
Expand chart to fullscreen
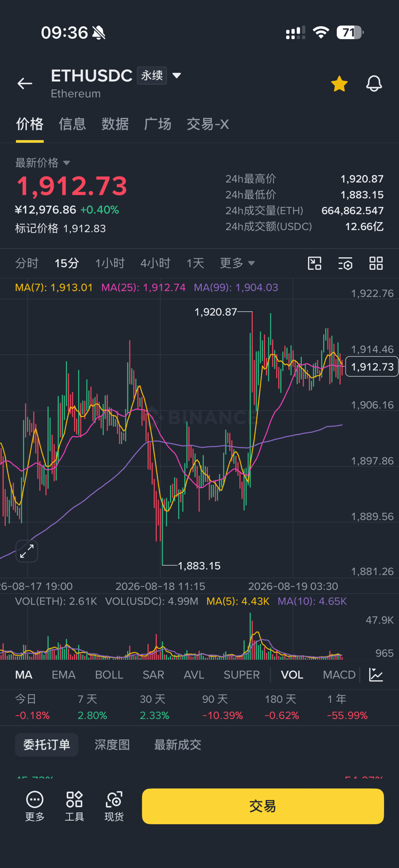pyautogui.click(x=27, y=551)
